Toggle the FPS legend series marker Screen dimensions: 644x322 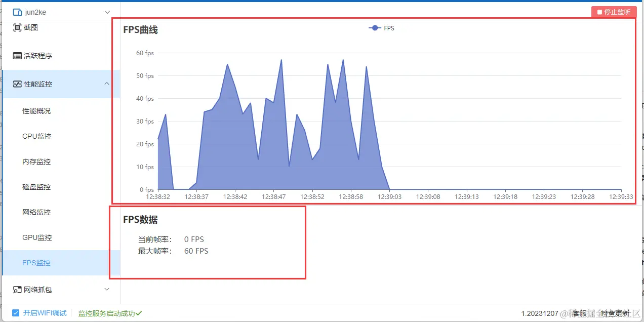pyautogui.click(x=375, y=28)
